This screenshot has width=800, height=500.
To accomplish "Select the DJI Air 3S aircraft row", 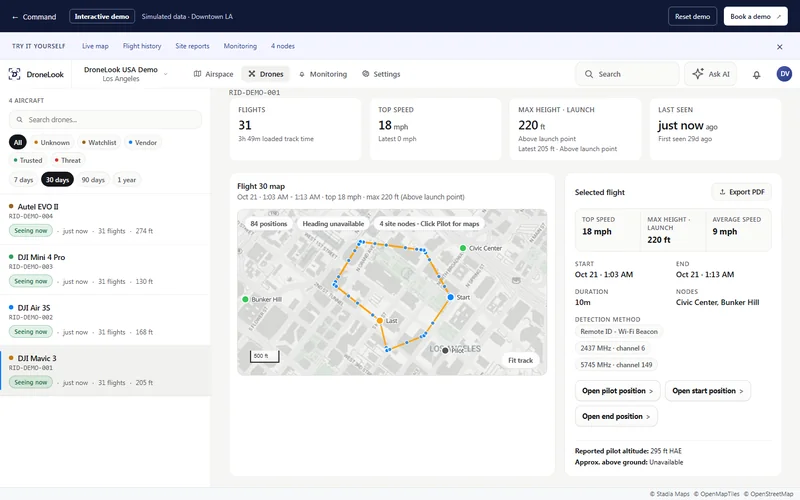I will [x=105, y=320].
